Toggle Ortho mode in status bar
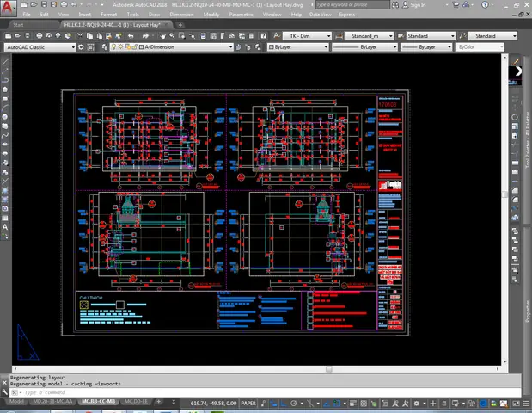The image size is (532, 413). click(284, 404)
